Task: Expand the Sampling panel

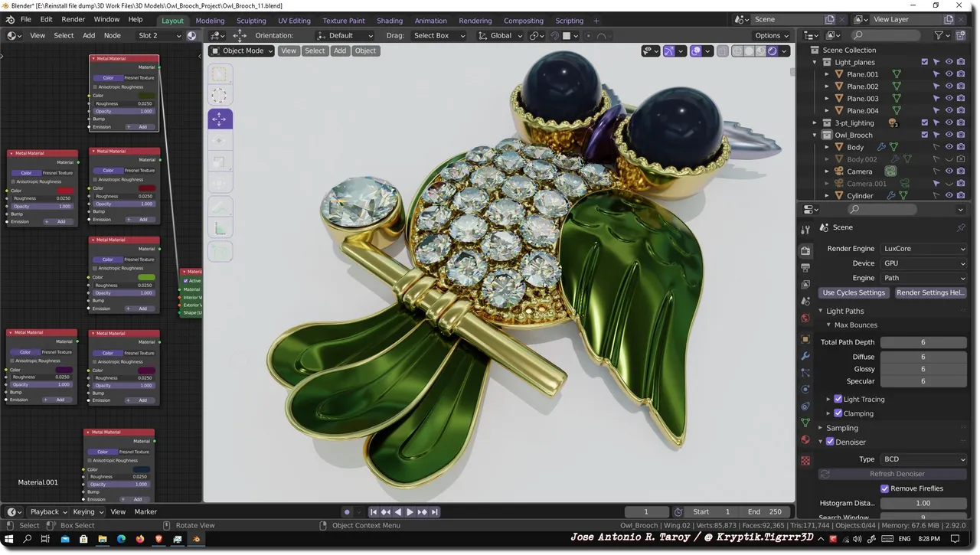Action: (842, 428)
